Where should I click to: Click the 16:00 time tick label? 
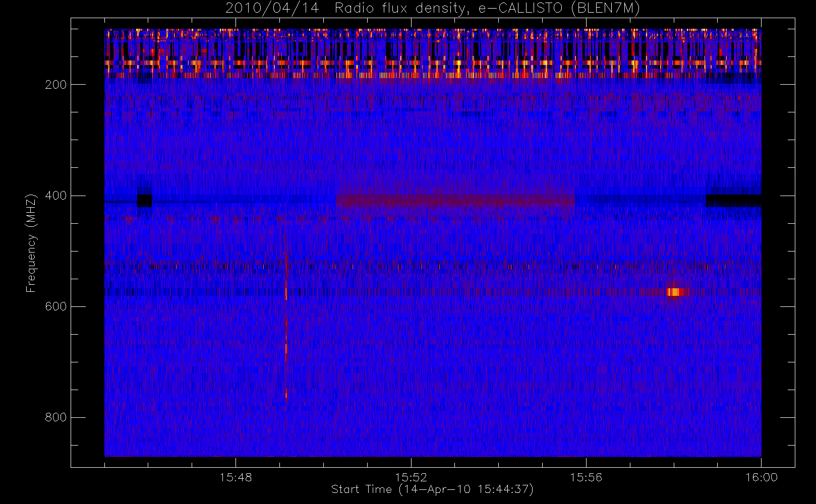tap(762, 477)
